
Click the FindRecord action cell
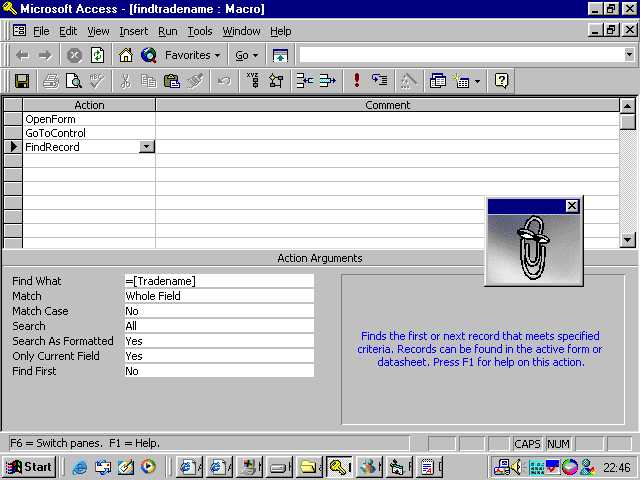[x=81, y=147]
